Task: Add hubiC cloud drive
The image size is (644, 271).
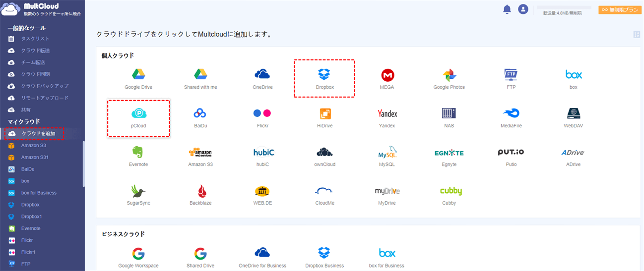Action: [262, 157]
